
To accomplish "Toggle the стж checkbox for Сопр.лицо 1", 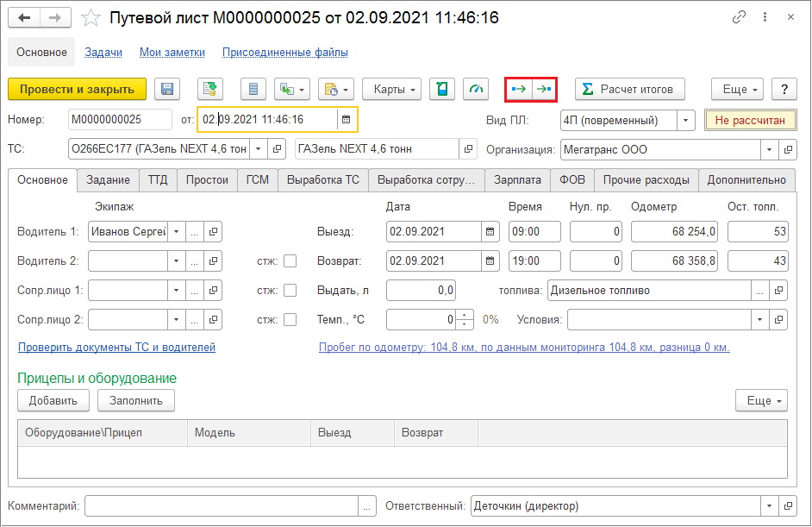I will click(290, 291).
